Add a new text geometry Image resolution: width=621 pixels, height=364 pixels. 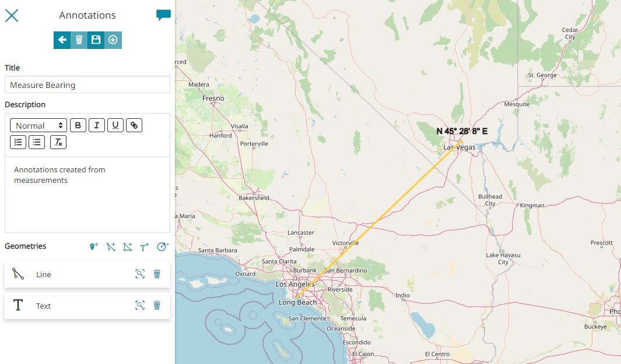[145, 247]
